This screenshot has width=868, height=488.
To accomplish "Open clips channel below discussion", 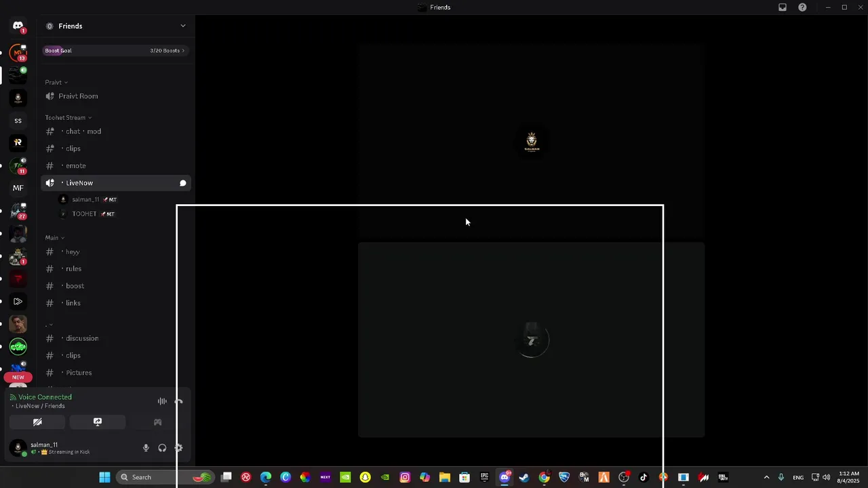I will [x=116, y=355].
